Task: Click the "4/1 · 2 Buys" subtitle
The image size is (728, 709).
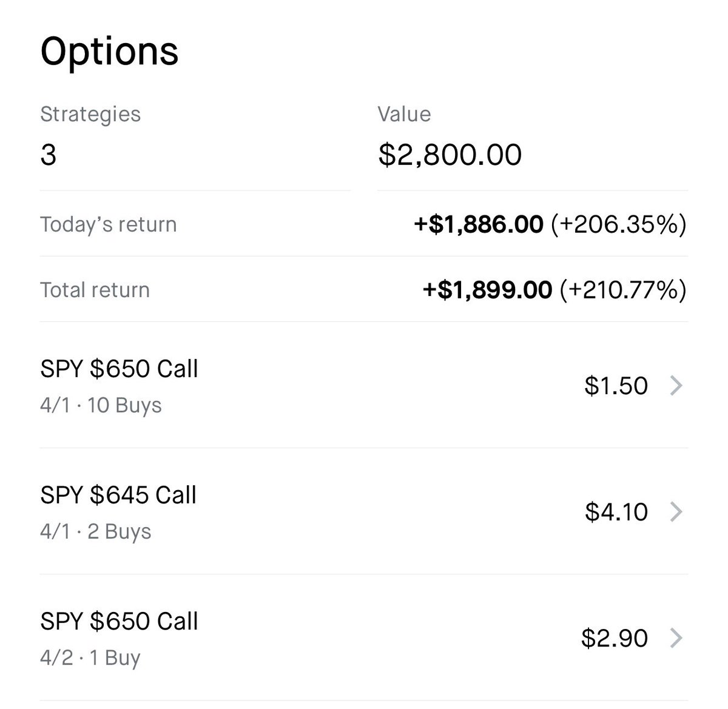Action: pyautogui.click(x=95, y=531)
